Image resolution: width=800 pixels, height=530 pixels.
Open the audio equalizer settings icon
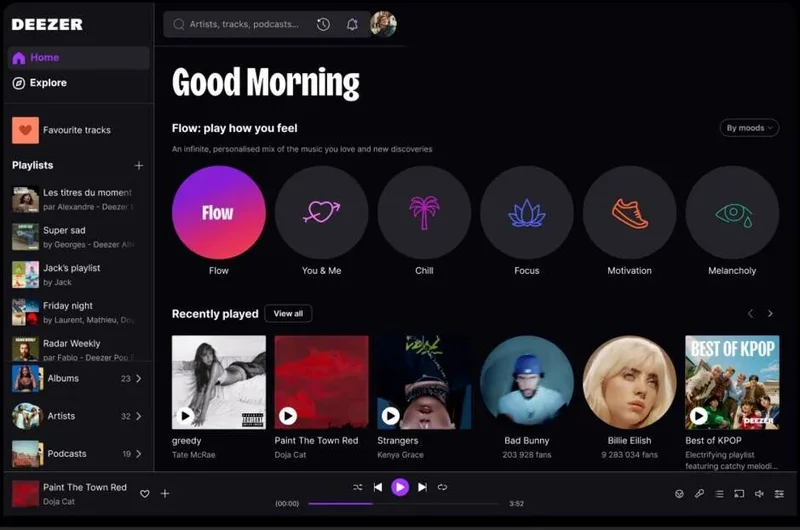[x=779, y=493]
